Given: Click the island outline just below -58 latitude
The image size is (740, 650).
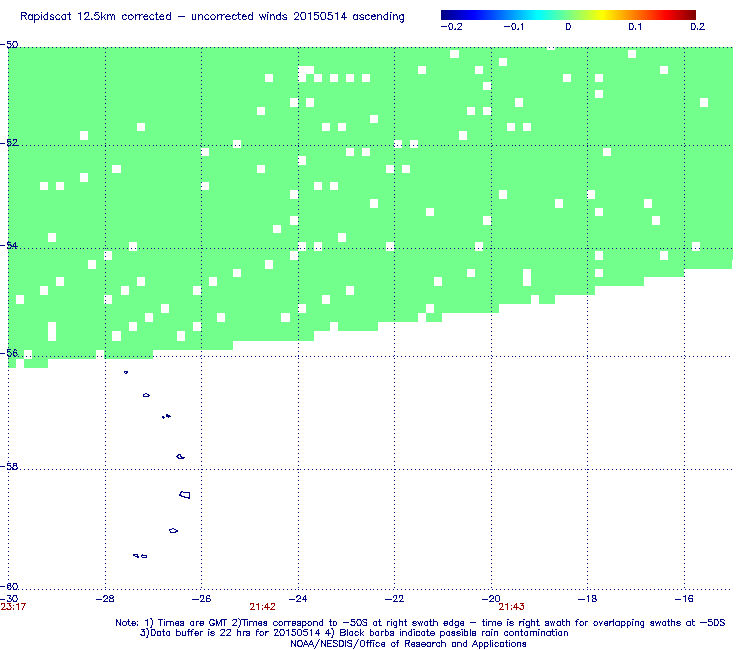Looking at the screenshot, I should [x=185, y=495].
